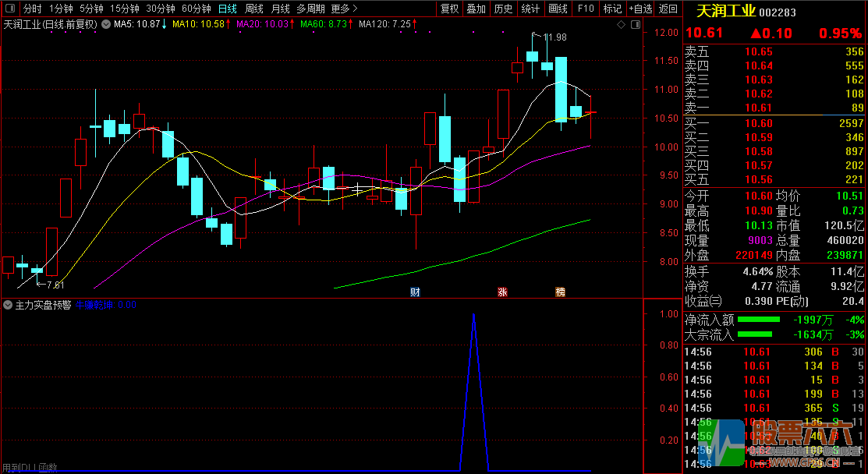Toggle the 叠加 overlay option
The image size is (868, 474).
[476, 9]
